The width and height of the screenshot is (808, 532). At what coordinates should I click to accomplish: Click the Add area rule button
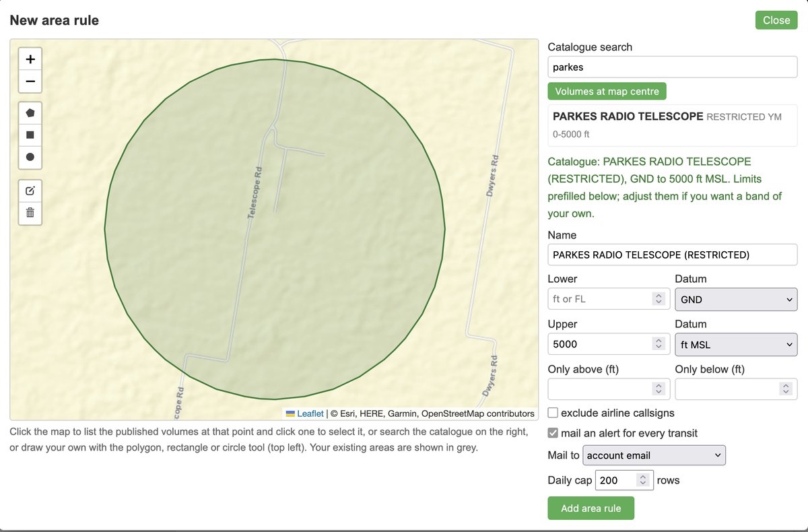591,508
